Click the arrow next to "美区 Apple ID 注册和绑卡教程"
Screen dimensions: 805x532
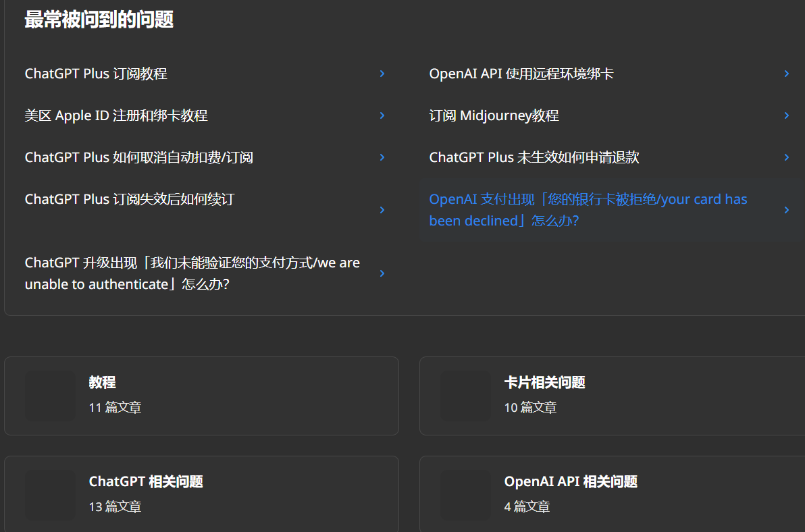pyautogui.click(x=382, y=116)
